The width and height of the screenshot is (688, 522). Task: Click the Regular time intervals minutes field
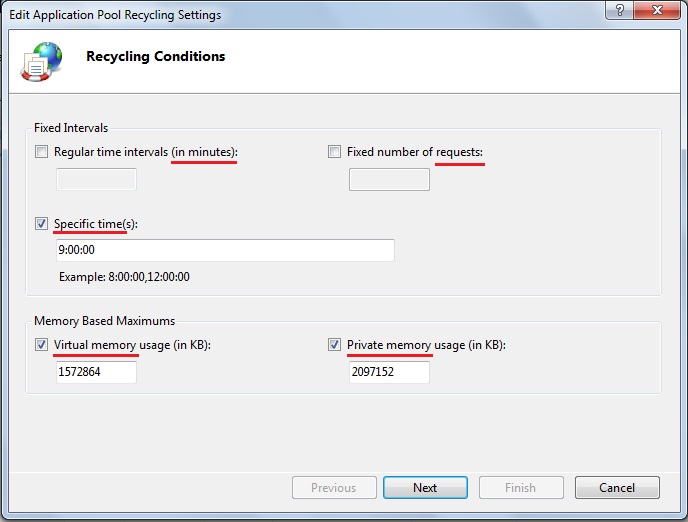(97, 179)
